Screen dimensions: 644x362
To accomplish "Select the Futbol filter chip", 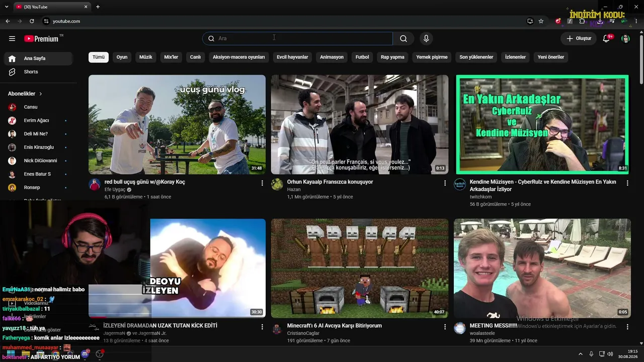I will [362, 57].
